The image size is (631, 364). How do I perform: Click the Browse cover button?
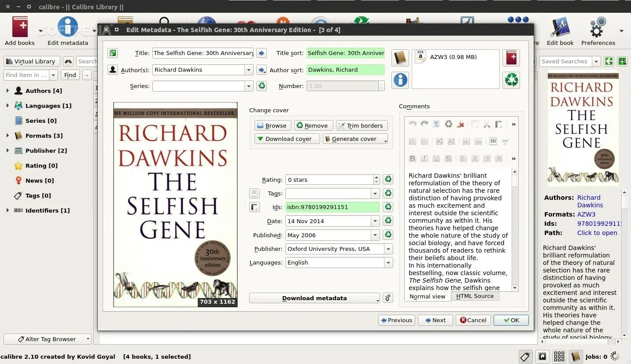pos(273,125)
